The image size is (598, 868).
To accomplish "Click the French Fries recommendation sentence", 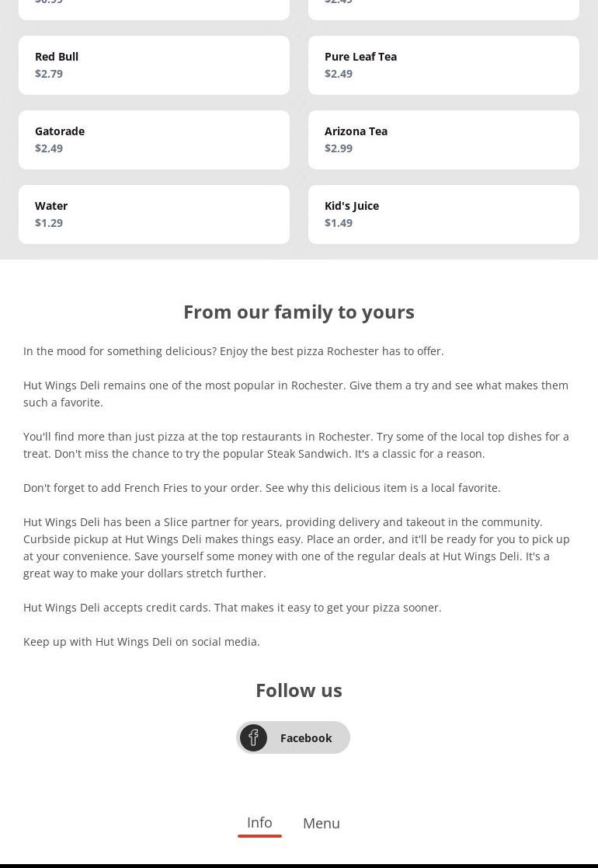I will pos(262,488).
